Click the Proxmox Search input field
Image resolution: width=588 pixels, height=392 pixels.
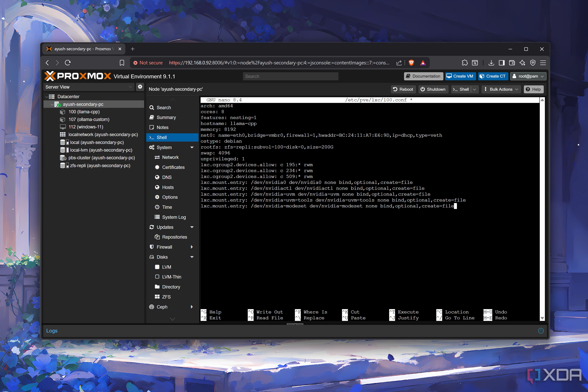[x=290, y=76]
